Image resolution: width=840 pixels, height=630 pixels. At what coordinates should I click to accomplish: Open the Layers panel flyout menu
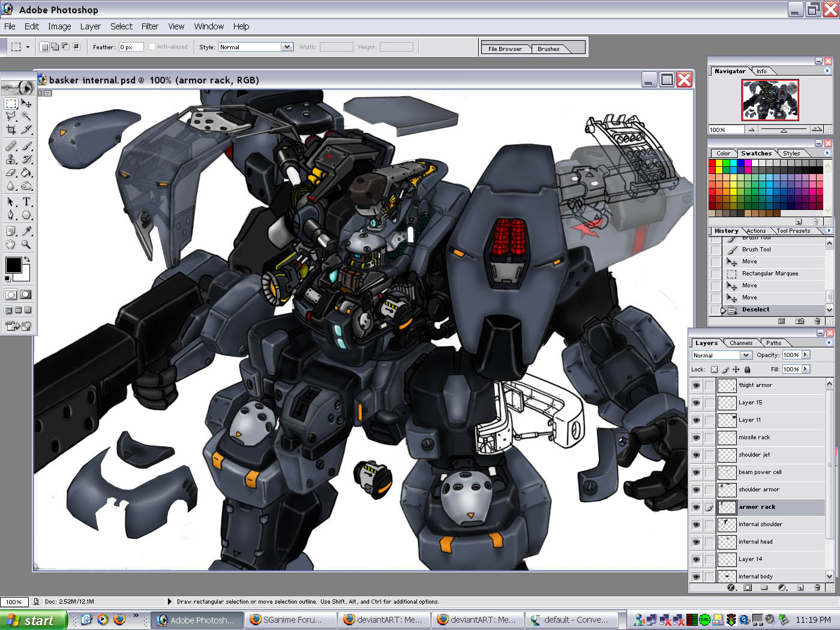pos(829,343)
